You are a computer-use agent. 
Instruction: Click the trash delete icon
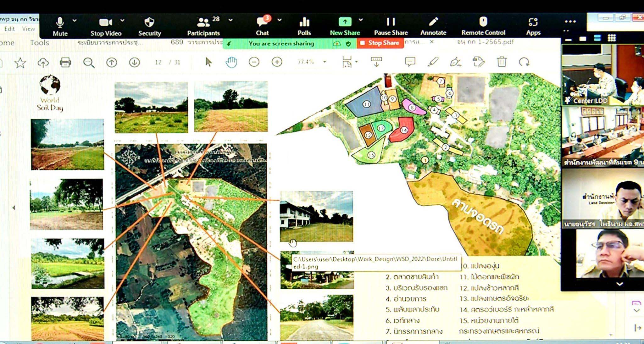click(502, 62)
